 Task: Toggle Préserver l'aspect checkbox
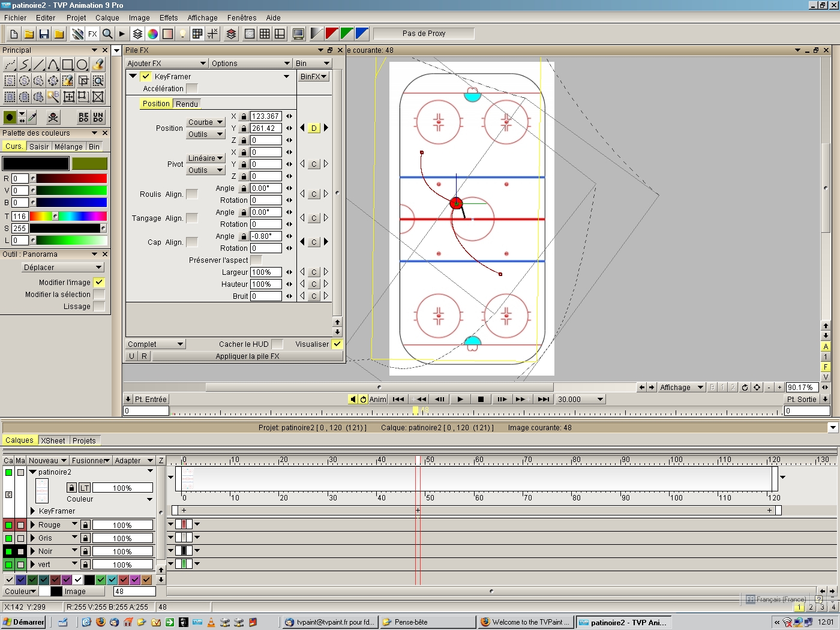(x=256, y=260)
